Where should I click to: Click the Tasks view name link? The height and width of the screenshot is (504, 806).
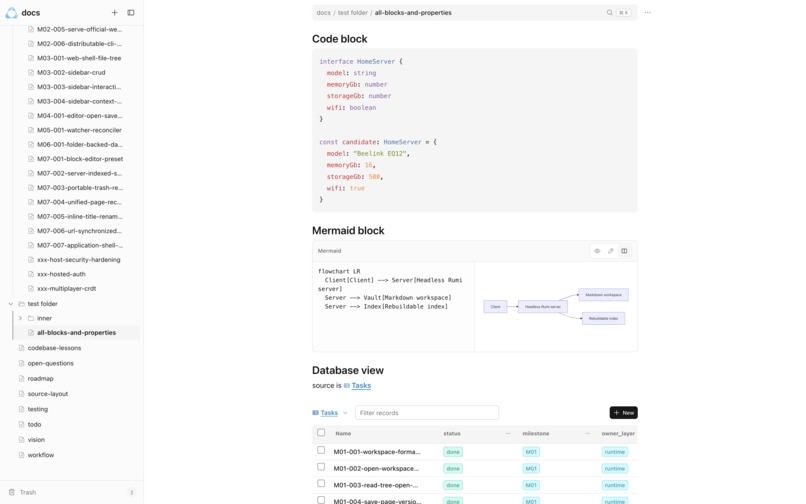[329, 413]
